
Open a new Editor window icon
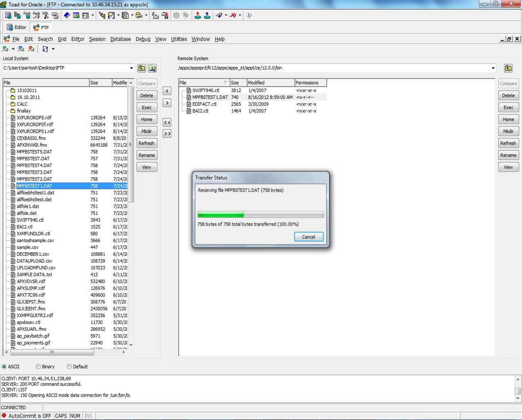(x=8, y=15)
